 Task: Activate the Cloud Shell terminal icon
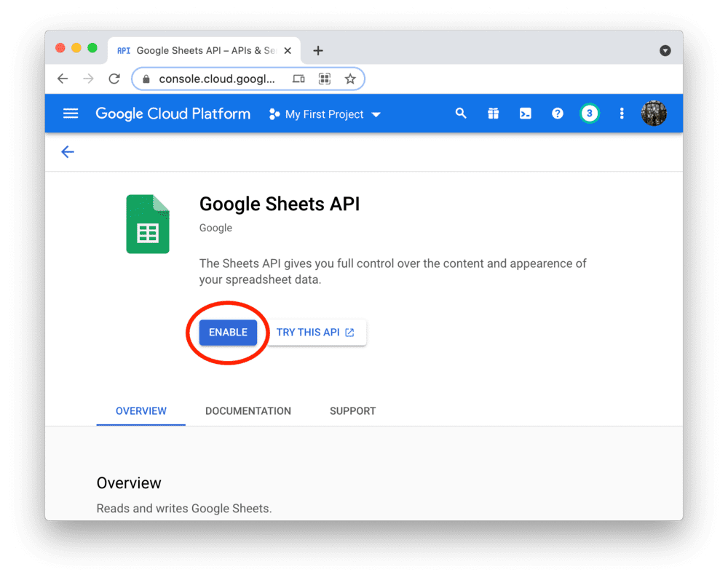tap(525, 114)
